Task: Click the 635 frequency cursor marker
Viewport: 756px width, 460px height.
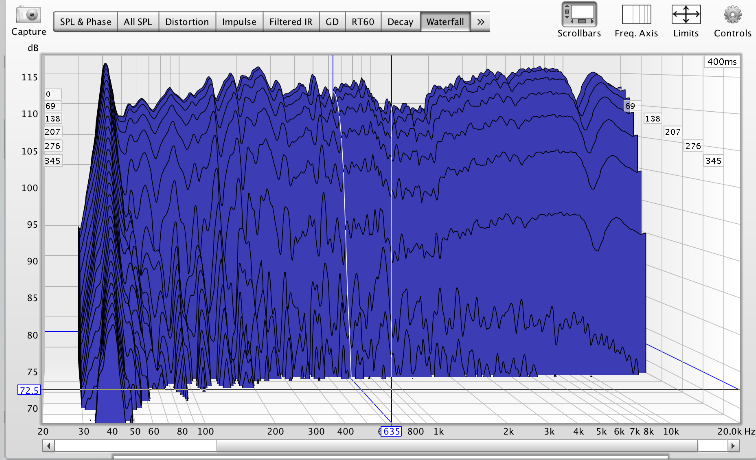Action: (x=389, y=432)
